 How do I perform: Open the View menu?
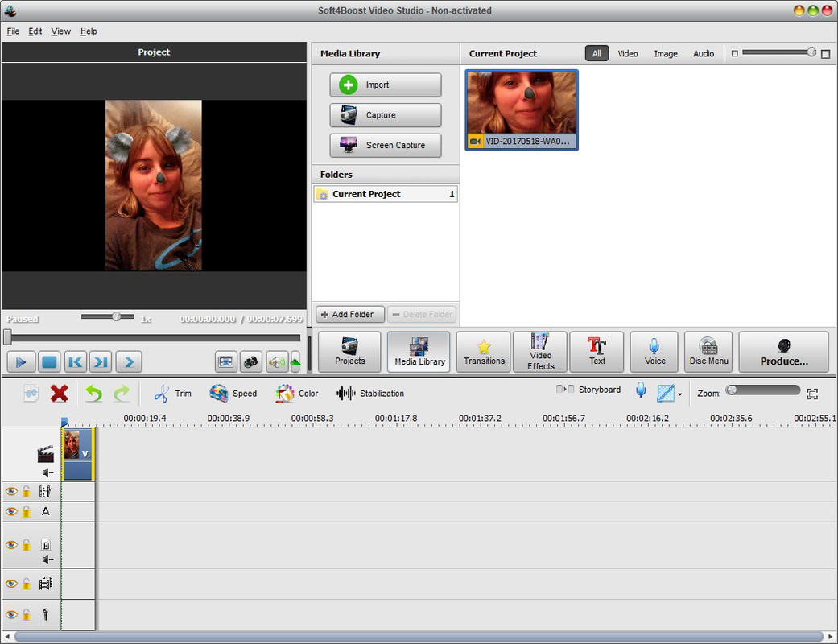click(60, 31)
